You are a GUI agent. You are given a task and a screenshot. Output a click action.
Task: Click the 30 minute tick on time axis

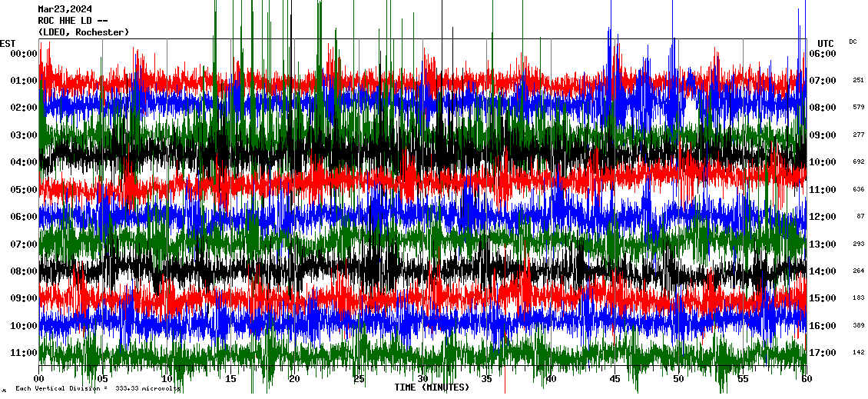(422, 379)
